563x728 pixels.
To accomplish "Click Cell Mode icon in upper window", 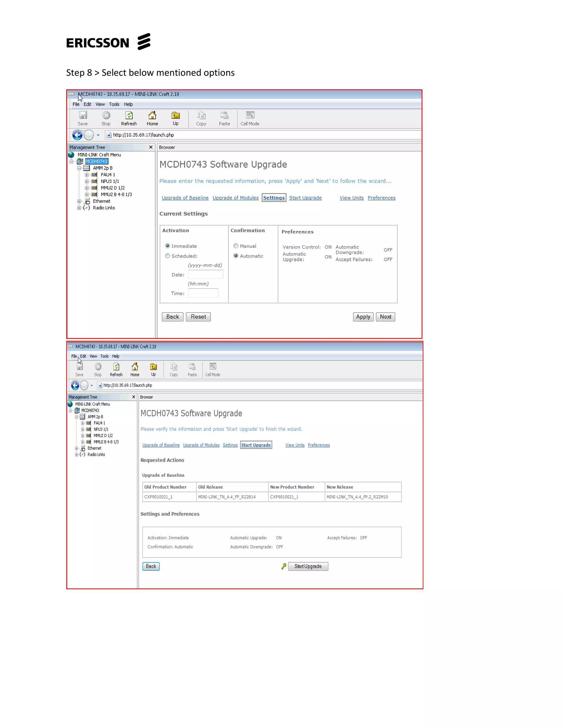I will [250, 115].
